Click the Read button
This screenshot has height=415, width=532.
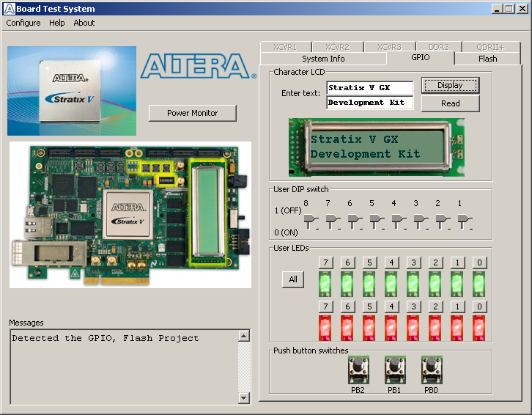tap(450, 103)
